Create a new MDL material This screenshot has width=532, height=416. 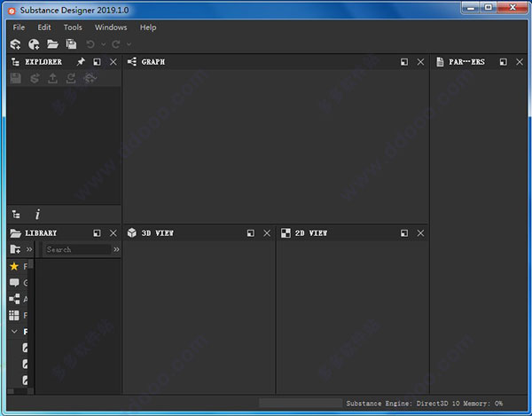pos(34,44)
